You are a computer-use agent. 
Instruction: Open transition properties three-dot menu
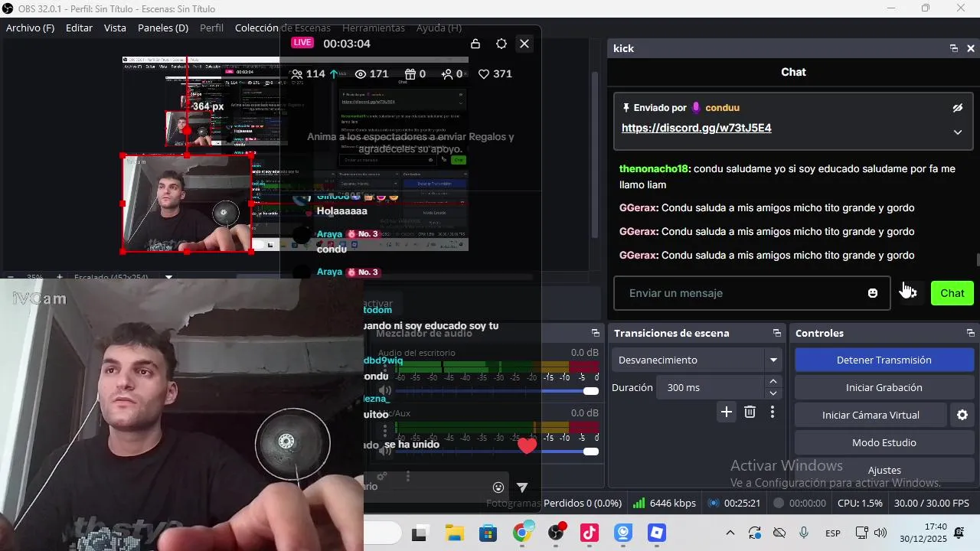(773, 412)
